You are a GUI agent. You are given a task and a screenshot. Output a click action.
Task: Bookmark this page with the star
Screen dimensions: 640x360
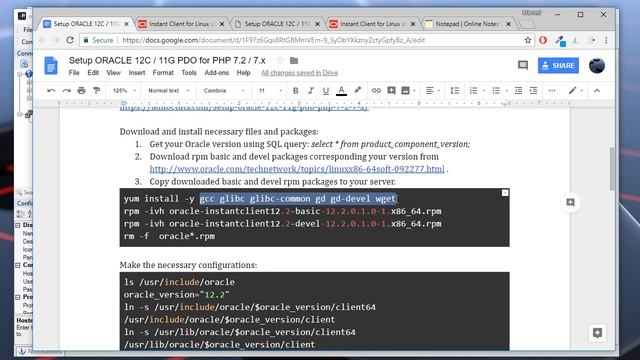[527, 40]
